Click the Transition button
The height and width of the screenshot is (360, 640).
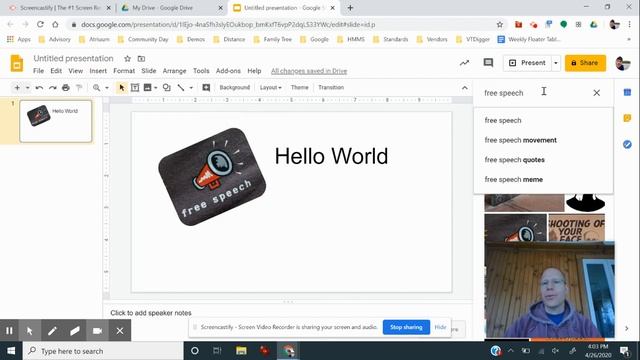331,87
